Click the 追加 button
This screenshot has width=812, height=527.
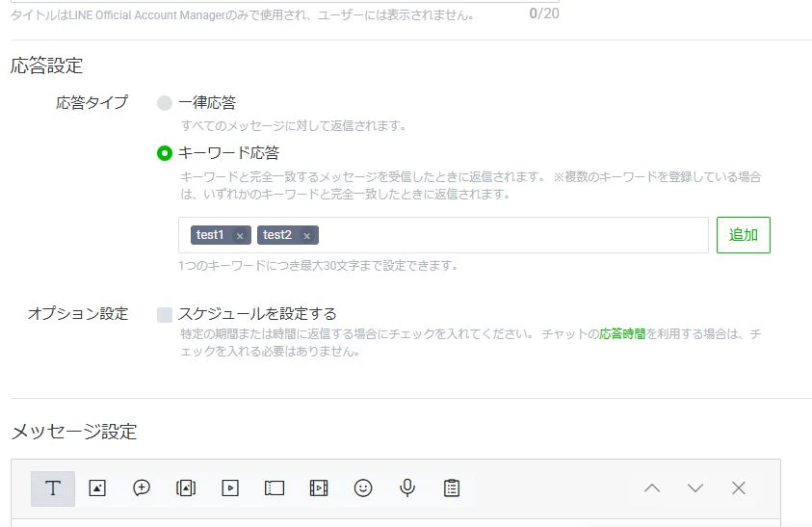[744, 235]
